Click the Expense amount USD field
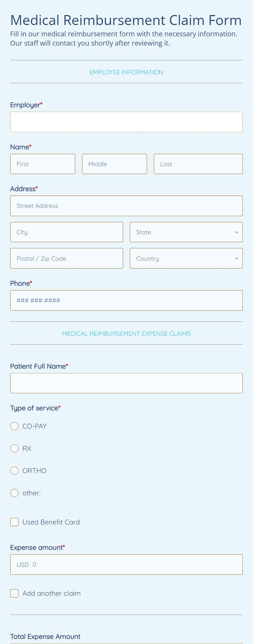The height and width of the screenshot is (644, 253). [126, 564]
